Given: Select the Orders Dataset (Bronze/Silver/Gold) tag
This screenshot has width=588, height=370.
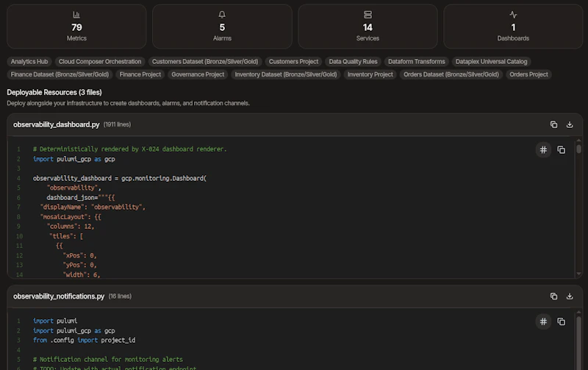Looking at the screenshot, I should 451,74.
